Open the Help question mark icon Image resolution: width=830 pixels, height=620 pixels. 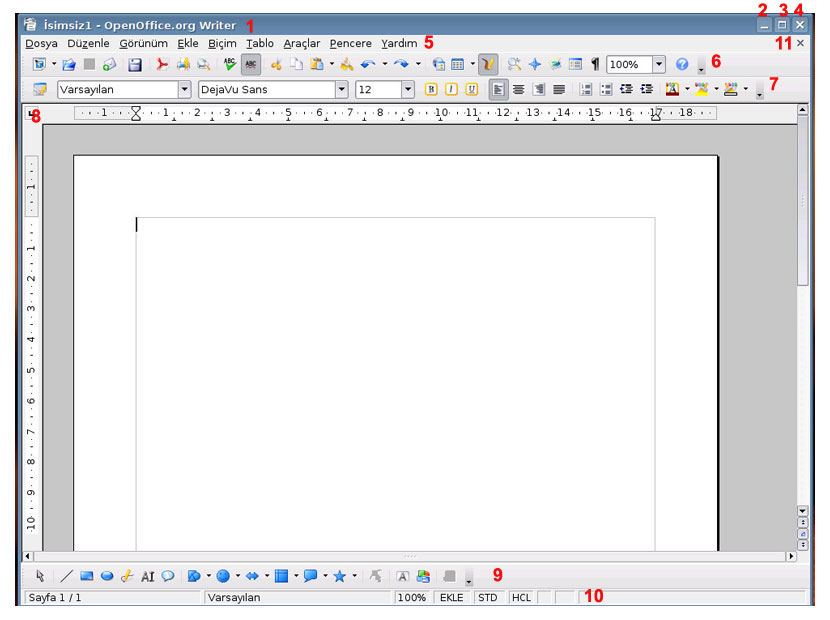(x=682, y=65)
